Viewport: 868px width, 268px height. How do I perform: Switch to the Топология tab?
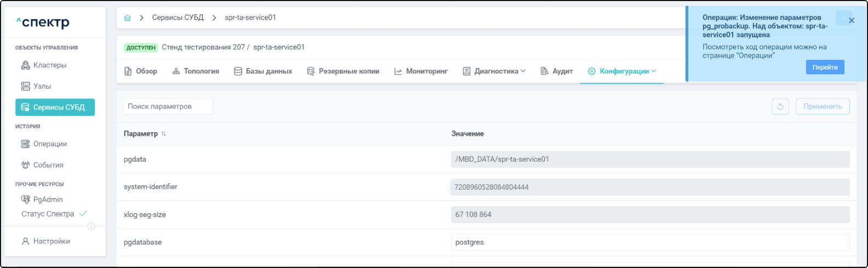pyautogui.click(x=196, y=71)
